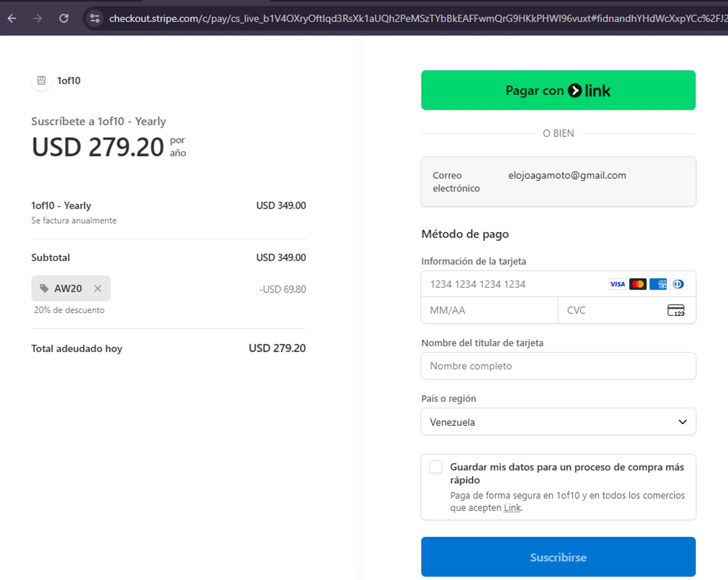728x580 pixels.
Task: Check Guardar mis datos checkbox
Action: (436, 467)
